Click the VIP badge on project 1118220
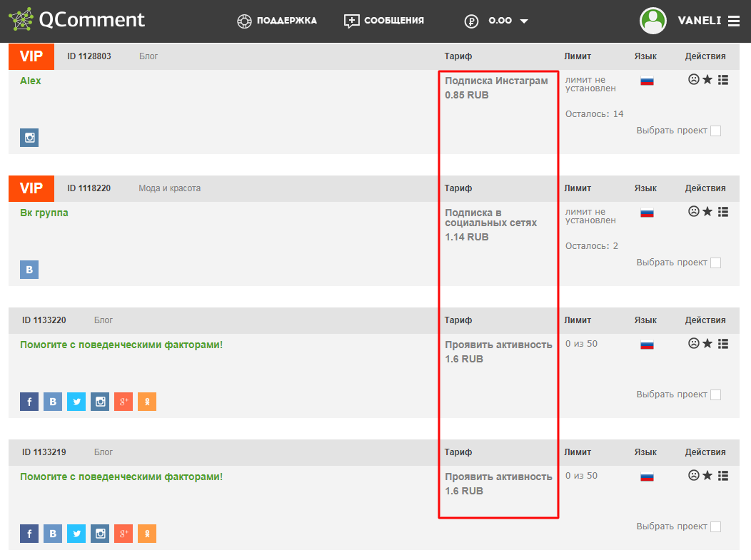751x560 pixels. [31, 188]
